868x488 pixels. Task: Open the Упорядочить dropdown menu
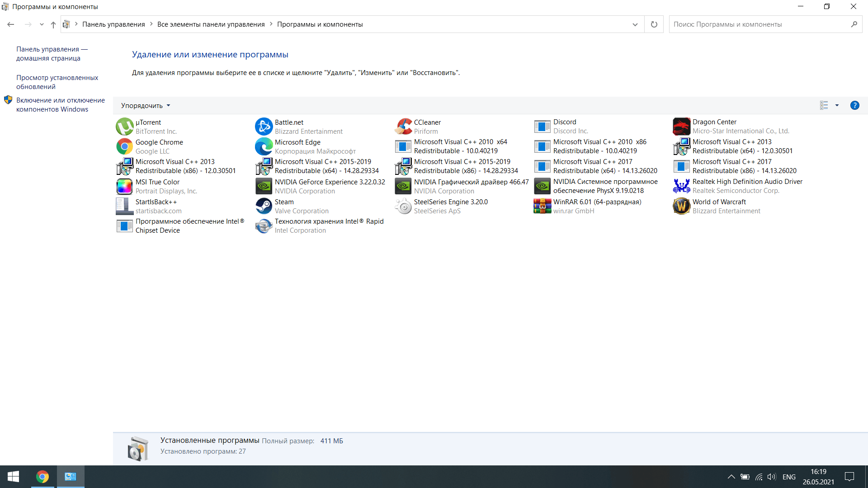(146, 105)
